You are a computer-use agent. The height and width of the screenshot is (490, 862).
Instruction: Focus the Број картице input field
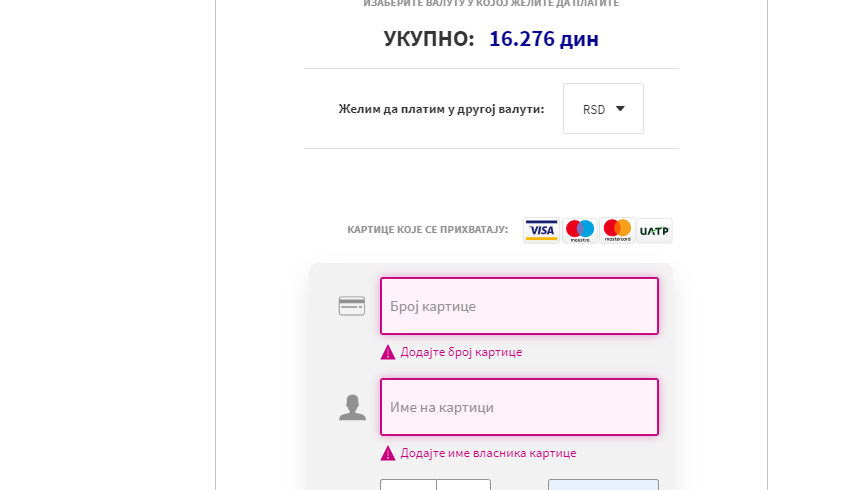519,306
